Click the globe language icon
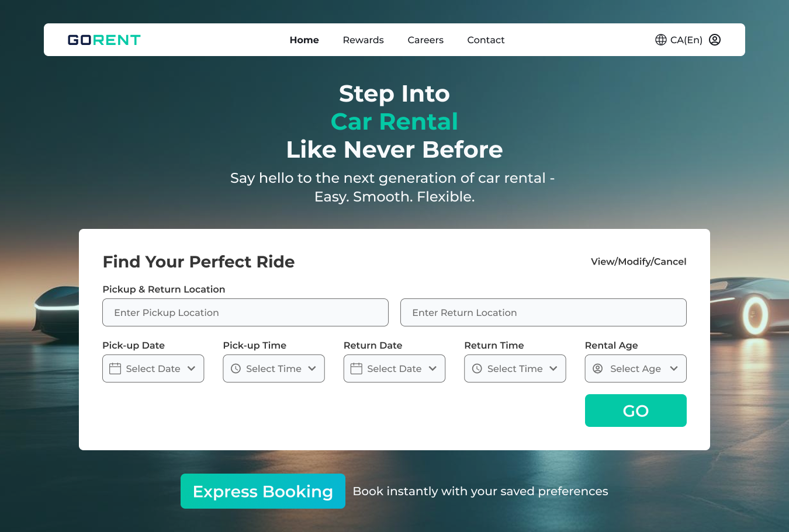 point(660,40)
